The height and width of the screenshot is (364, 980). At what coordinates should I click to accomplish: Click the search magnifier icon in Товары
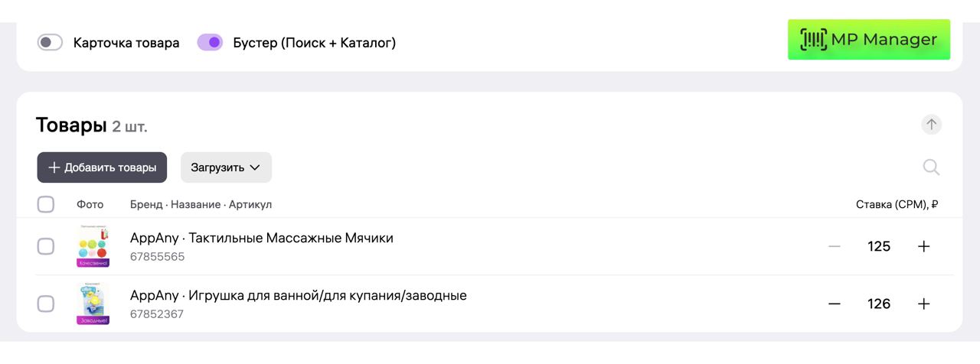coord(931,167)
